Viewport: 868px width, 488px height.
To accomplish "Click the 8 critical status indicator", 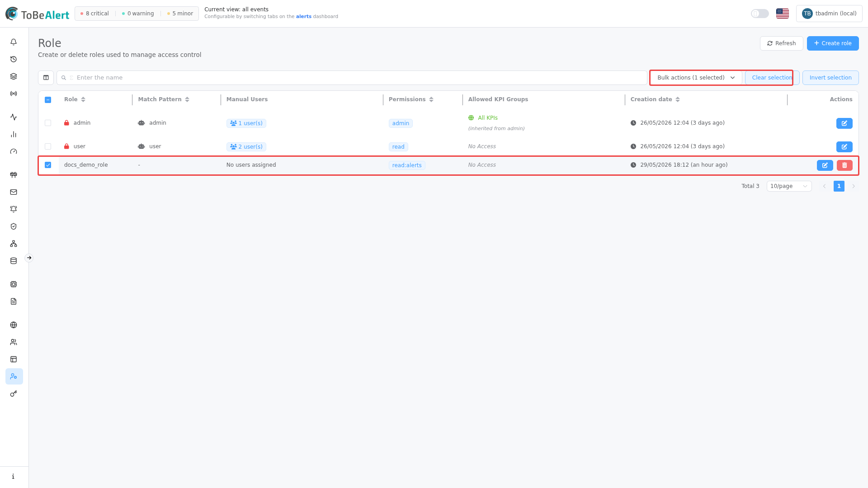I will click(94, 14).
